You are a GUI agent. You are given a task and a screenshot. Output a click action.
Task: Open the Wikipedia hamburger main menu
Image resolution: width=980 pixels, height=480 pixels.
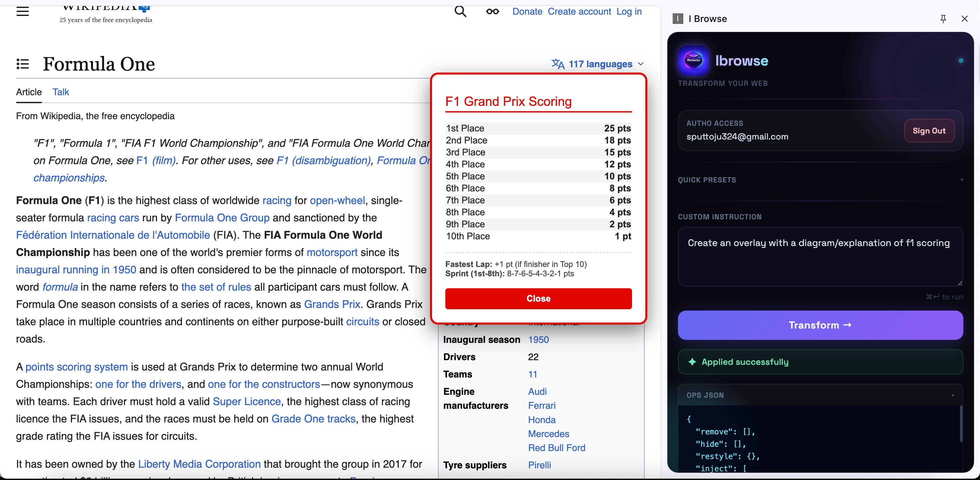(x=23, y=11)
